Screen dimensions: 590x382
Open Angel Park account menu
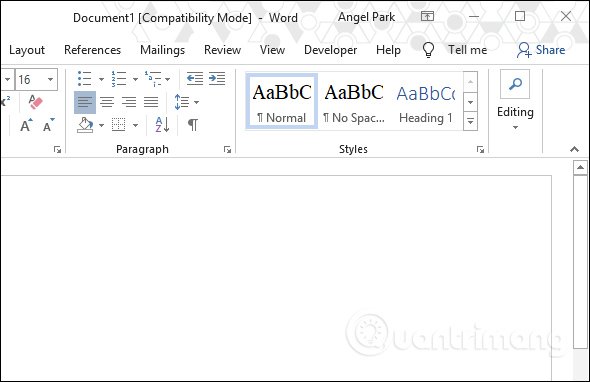(x=366, y=17)
